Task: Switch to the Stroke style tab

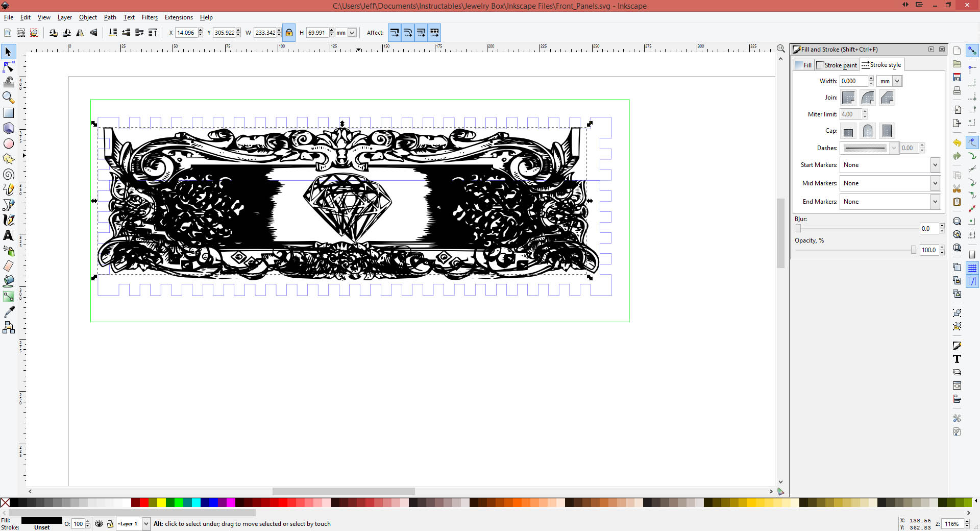Action: [x=881, y=65]
